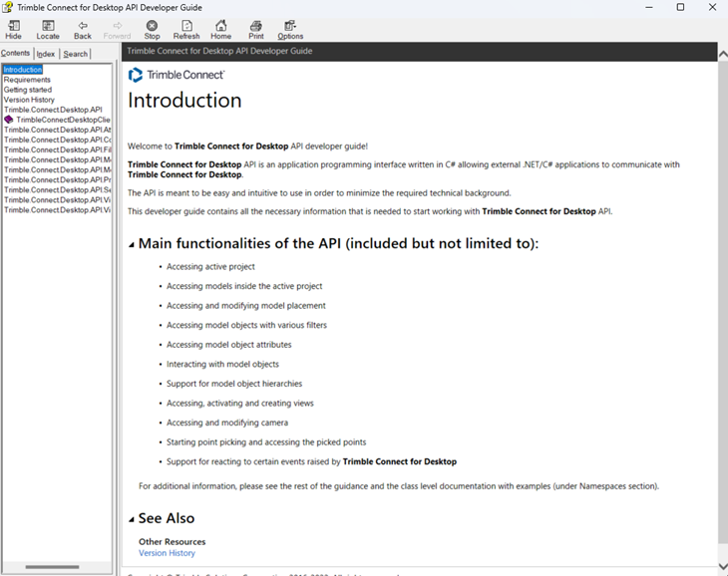This screenshot has height=576, width=728.
Task: Collapse the See Also section
Action: coord(132,519)
